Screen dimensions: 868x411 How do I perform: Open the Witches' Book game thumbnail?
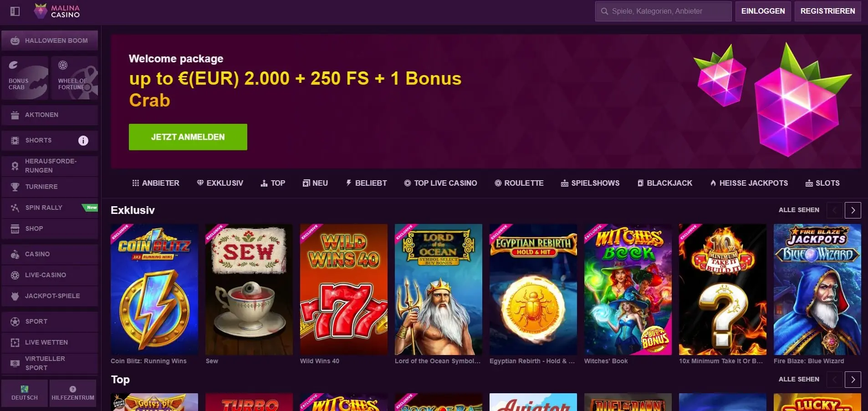(x=628, y=289)
